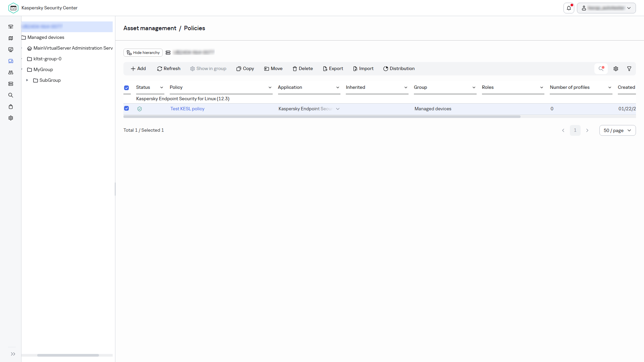This screenshot has height=362, width=644.
Task: Open the Asset management devices sidebar icon
Action: (x=11, y=61)
